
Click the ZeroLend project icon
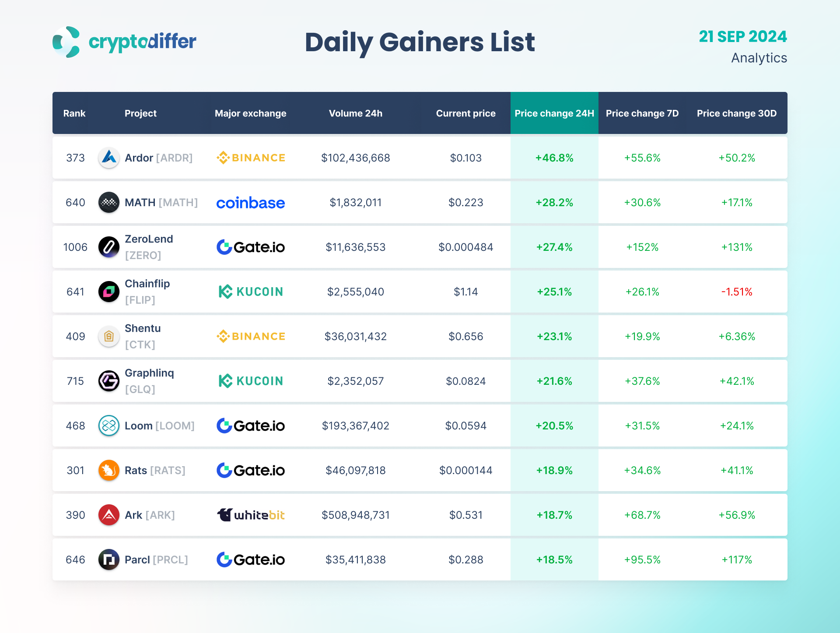click(109, 247)
